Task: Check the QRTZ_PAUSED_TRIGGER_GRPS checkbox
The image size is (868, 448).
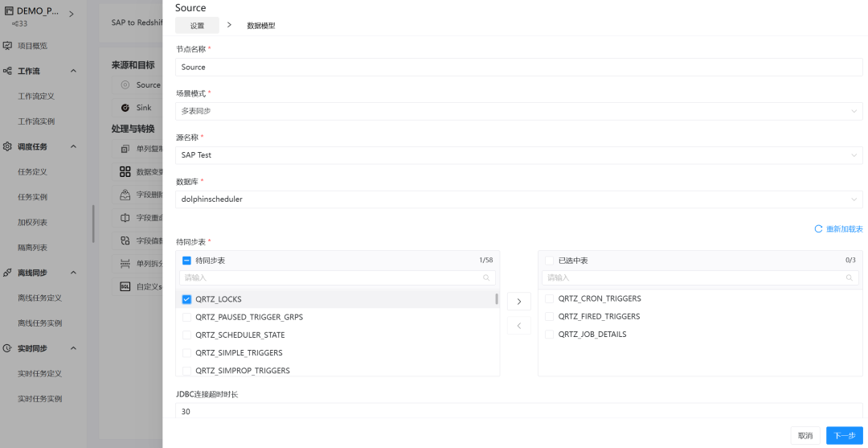Action: pyautogui.click(x=186, y=318)
